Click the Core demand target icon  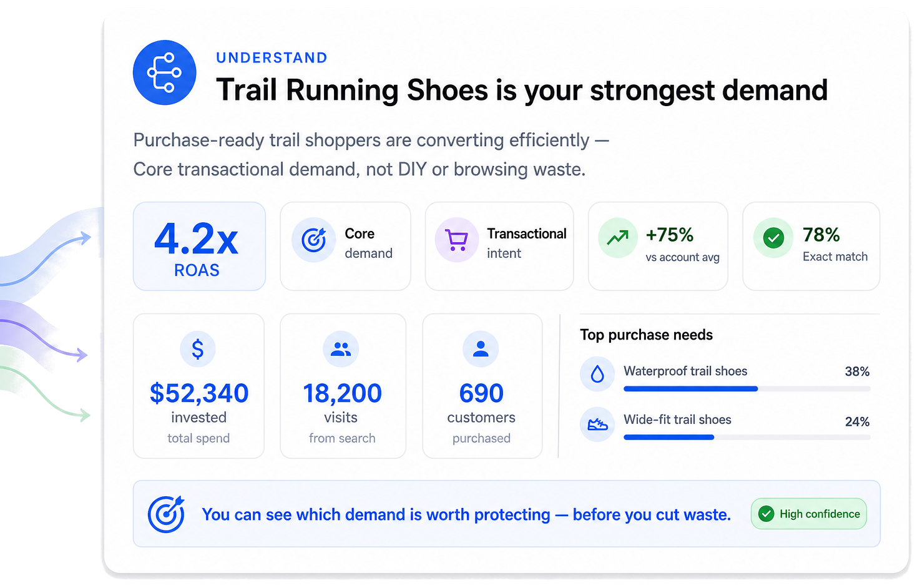[x=314, y=240]
